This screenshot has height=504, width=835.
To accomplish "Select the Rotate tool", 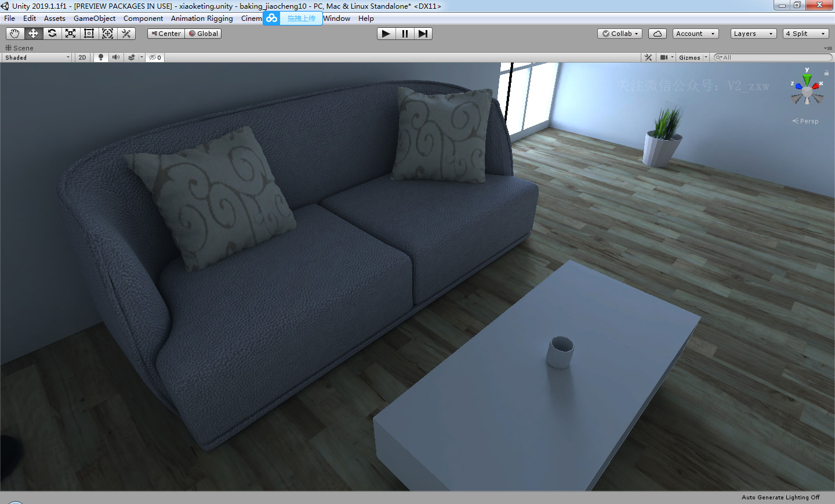I will pyautogui.click(x=52, y=34).
